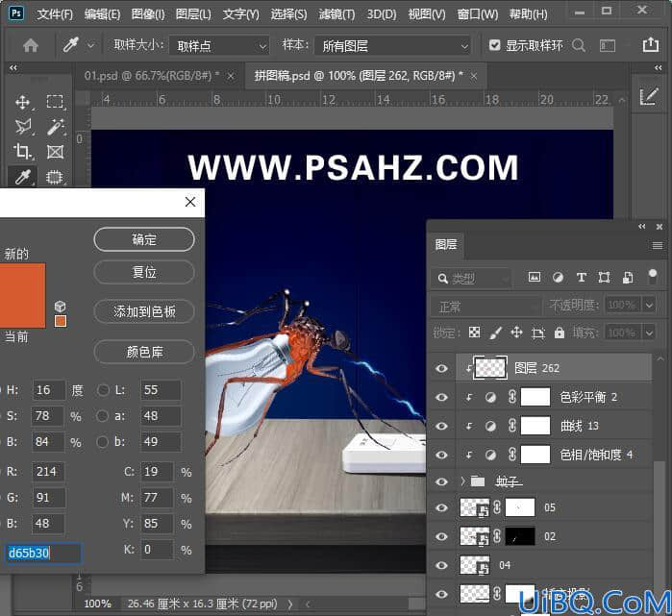Select the Polygonal Lasso tool
The height and width of the screenshot is (616, 672).
(23, 127)
